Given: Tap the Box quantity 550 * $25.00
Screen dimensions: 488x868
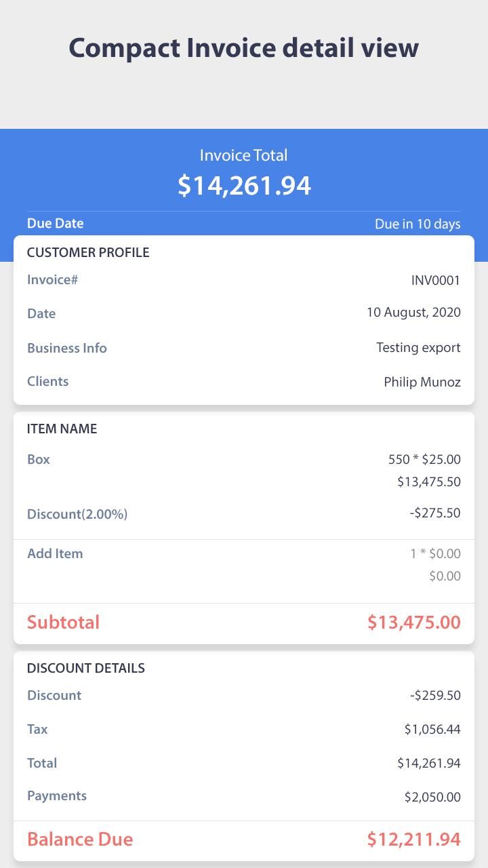Looking at the screenshot, I should tap(424, 459).
